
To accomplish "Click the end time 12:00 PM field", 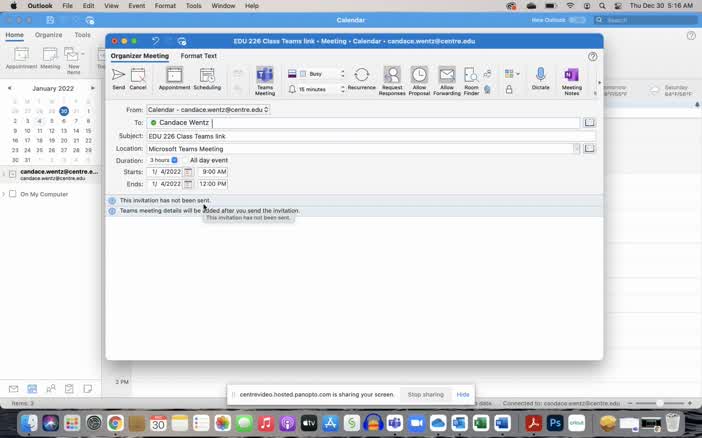I will click(213, 184).
